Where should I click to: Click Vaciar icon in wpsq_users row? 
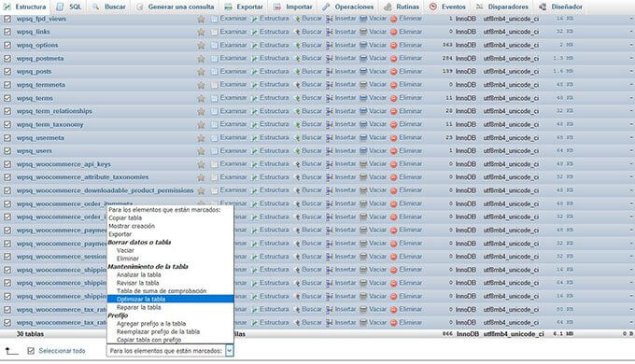[363, 150]
